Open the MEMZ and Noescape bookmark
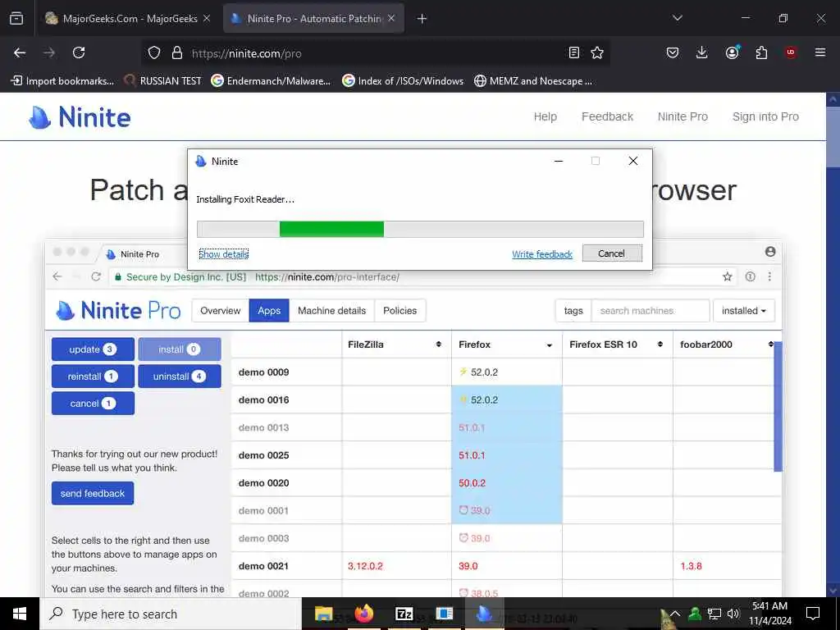The height and width of the screenshot is (630, 840). 533,81
